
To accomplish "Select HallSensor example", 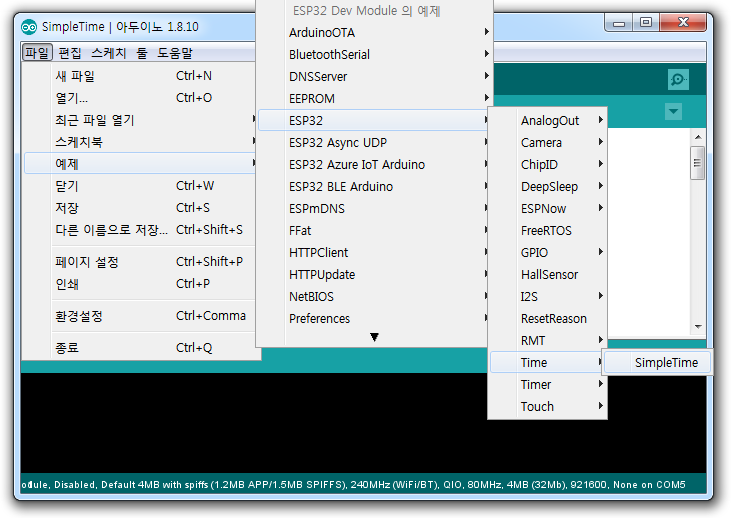I will pos(547,274).
